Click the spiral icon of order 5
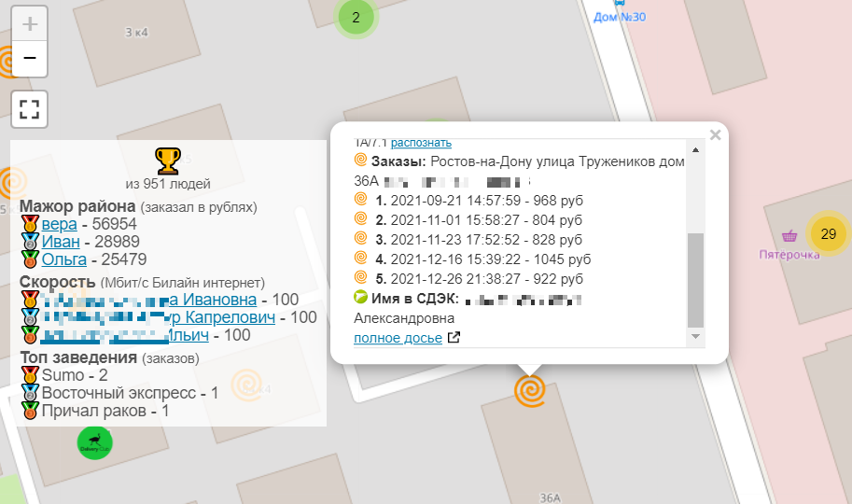Screen dimensions: 852x504 click(361, 277)
